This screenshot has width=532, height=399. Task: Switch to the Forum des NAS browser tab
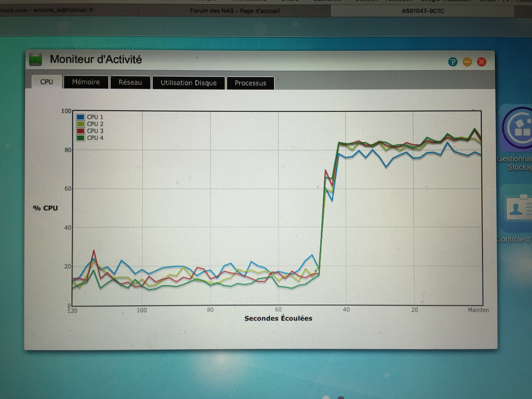coord(235,11)
